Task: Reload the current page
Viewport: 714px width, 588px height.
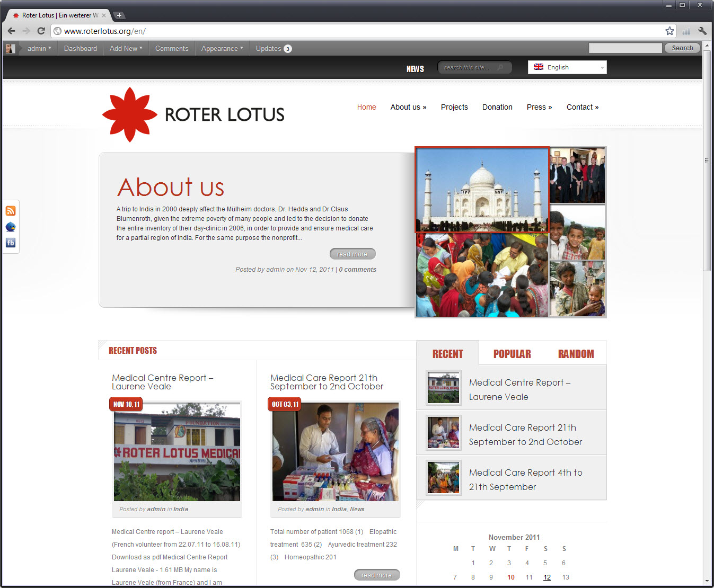Action: pos(41,31)
